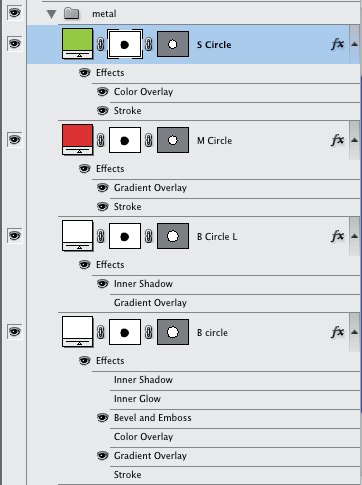Click the white fill thumbnail of B circle layer
362x485 pixels.
click(x=77, y=332)
